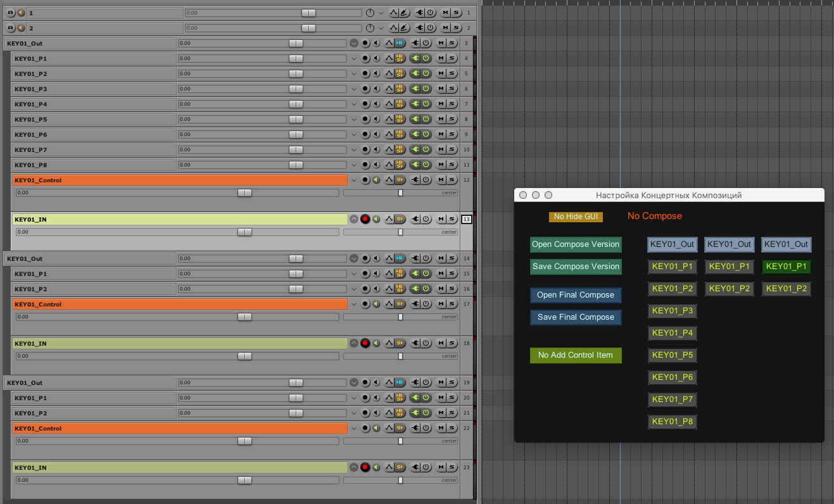Screen dimensions: 834x504
Task: Open envelope button on track 1
Action: pos(393,13)
